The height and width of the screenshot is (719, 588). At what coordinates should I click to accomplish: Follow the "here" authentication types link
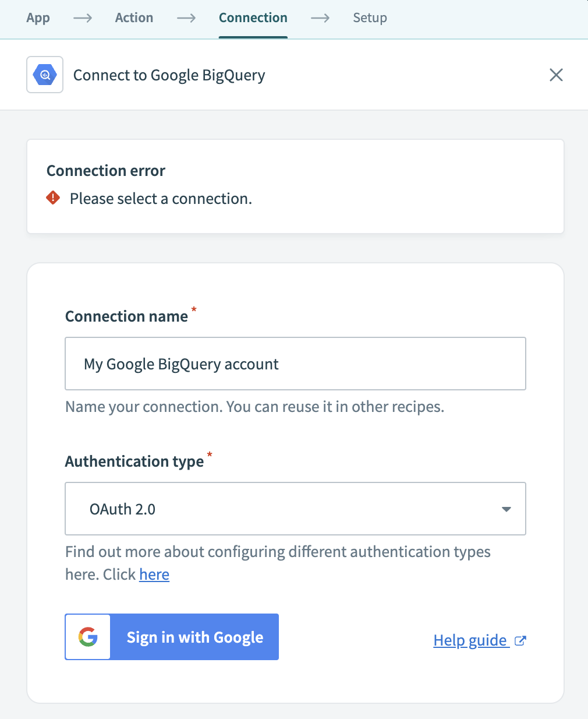pos(154,575)
